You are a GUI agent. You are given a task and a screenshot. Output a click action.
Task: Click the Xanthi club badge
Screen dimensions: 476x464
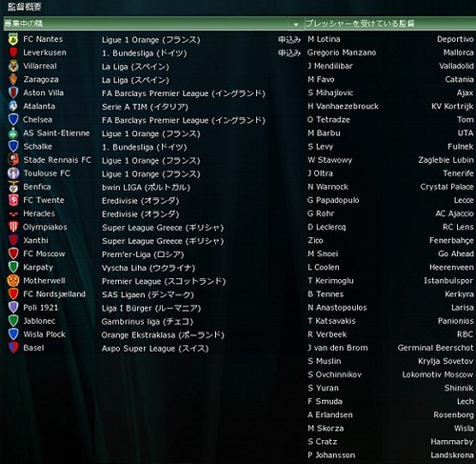point(13,240)
